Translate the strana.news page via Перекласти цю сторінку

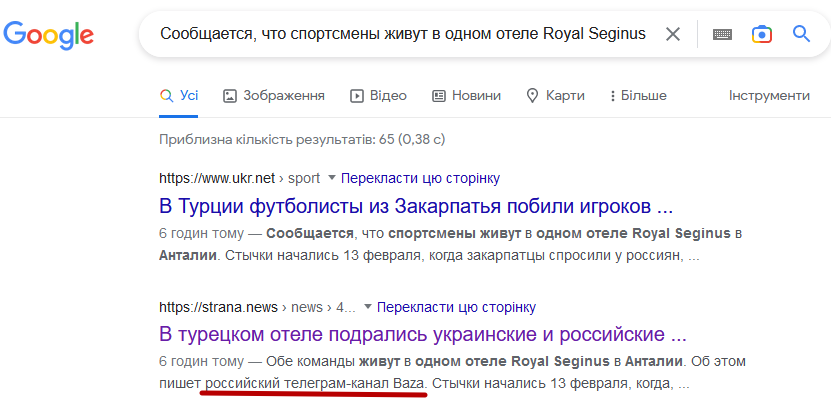pyautogui.click(x=456, y=307)
